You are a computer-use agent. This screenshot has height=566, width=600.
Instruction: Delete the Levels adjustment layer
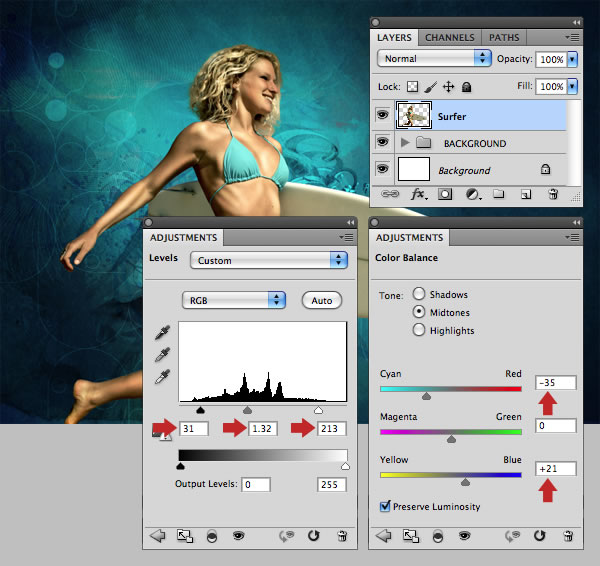coord(342,536)
